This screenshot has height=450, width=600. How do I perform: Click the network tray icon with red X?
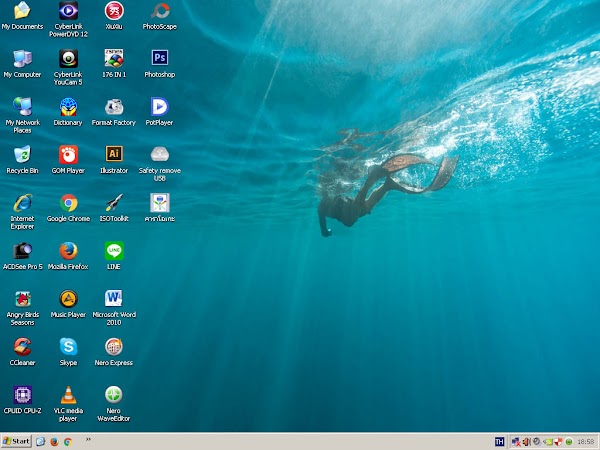[x=516, y=442]
